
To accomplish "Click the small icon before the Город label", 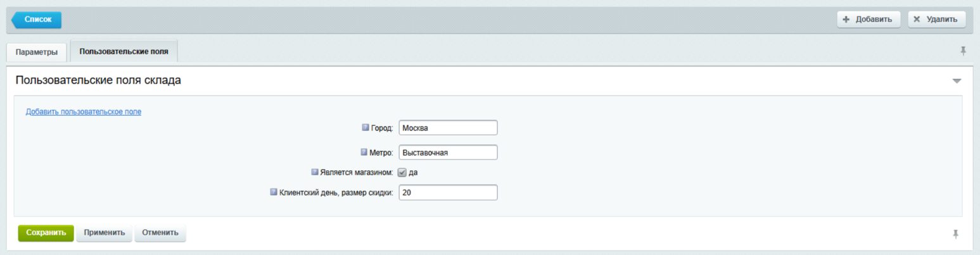I will [365, 127].
